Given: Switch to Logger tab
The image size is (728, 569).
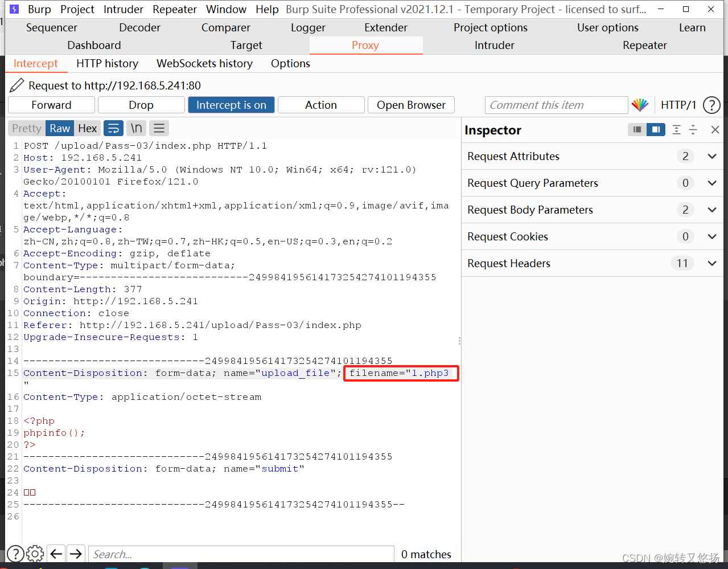Looking at the screenshot, I should click(308, 27).
